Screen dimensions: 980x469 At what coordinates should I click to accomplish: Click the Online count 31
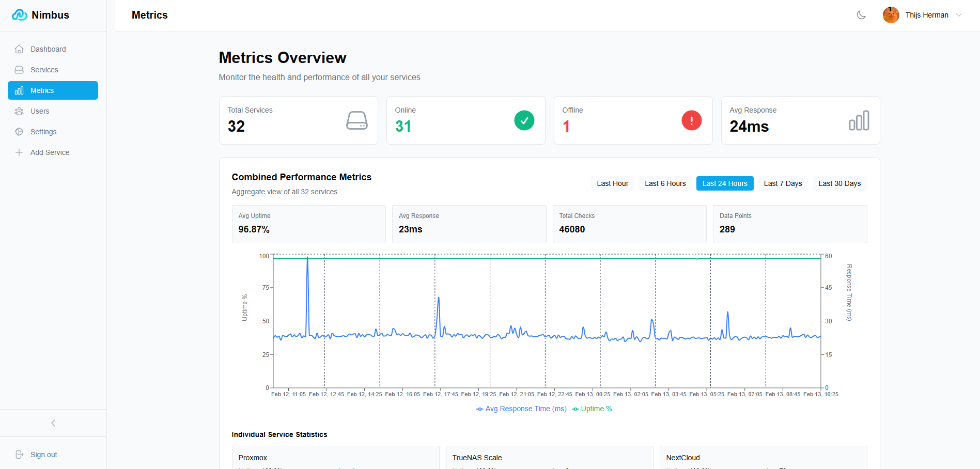[x=403, y=127]
